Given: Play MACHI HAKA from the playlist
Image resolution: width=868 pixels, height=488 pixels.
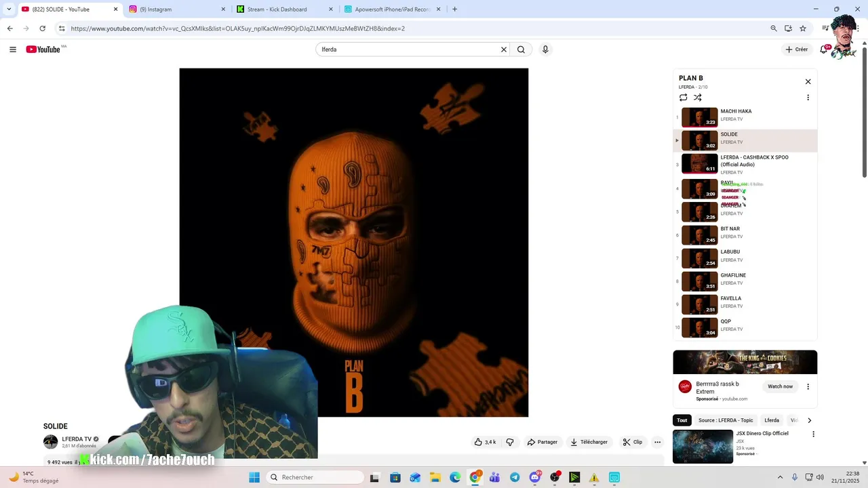Looking at the screenshot, I should click(745, 117).
